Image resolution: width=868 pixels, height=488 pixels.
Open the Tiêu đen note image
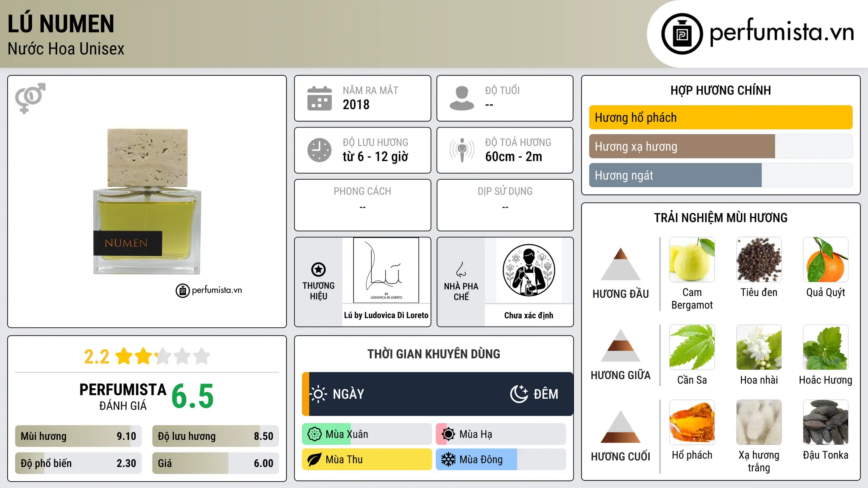pyautogui.click(x=759, y=260)
